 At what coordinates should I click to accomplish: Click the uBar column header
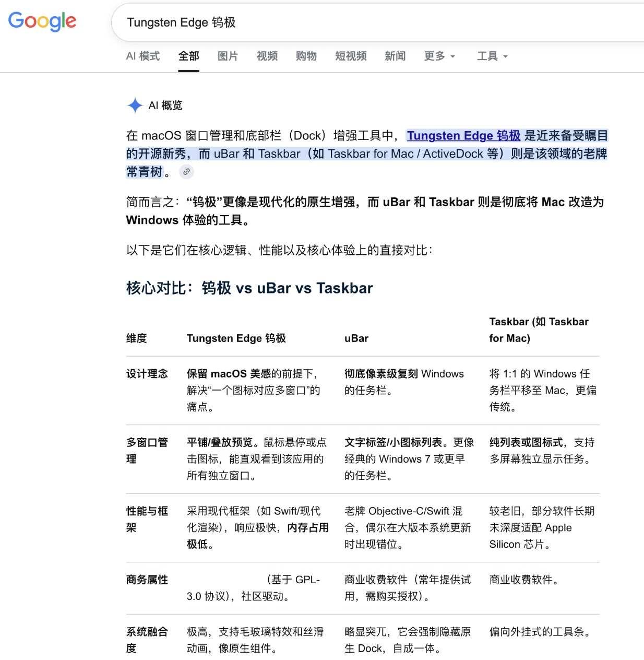point(356,338)
